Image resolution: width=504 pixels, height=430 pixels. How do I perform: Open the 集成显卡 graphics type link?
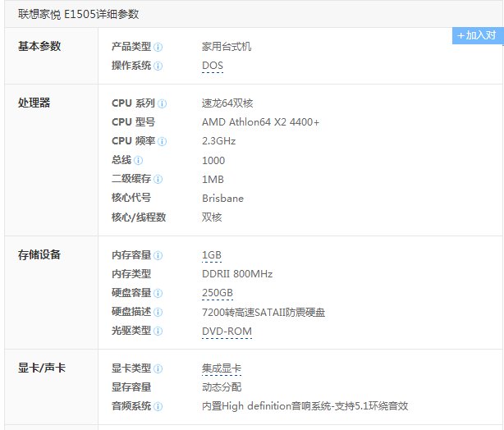click(222, 368)
